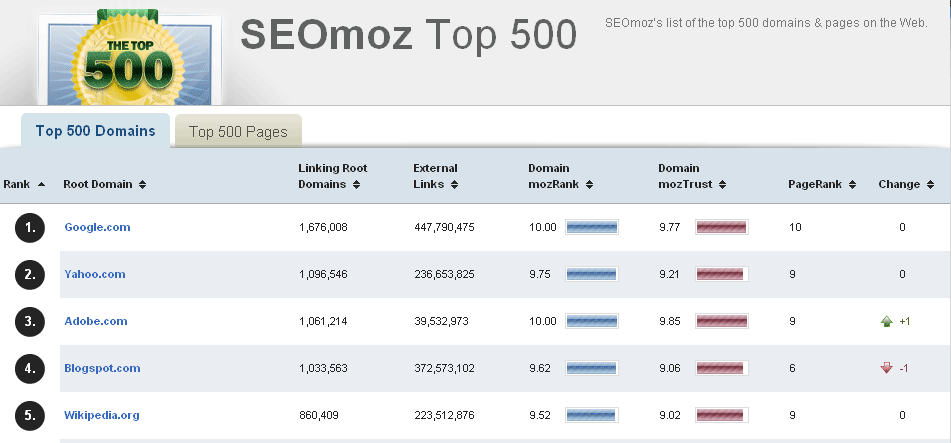Open the Google.com domain link
Viewport: 951px width, 443px height.
tap(97, 227)
